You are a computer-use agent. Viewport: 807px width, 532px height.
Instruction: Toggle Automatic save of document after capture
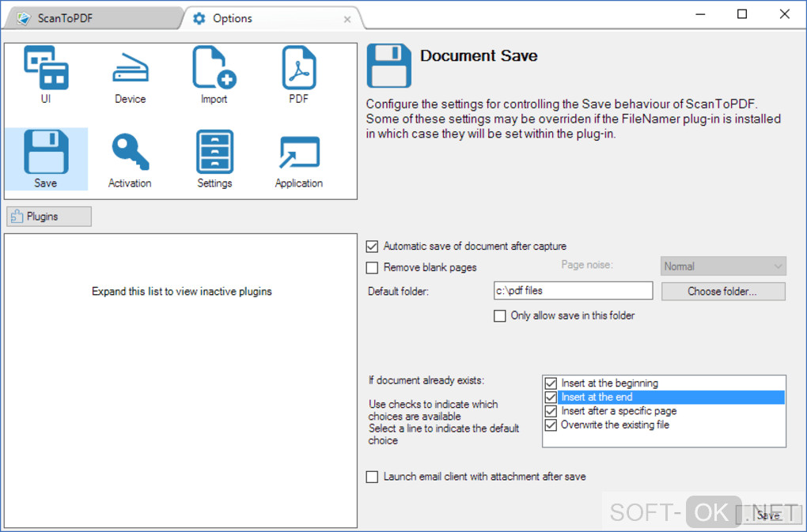point(372,247)
